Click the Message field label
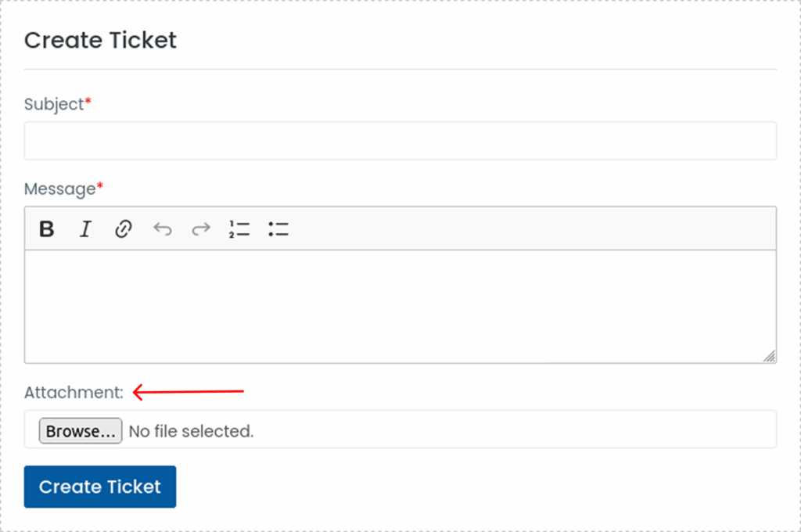The image size is (801, 532). pyautogui.click(x=59, y=189)
